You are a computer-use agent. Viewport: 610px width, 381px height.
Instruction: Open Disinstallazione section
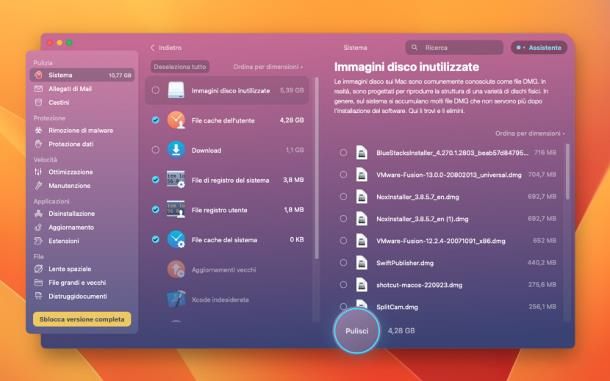(82, 214)
